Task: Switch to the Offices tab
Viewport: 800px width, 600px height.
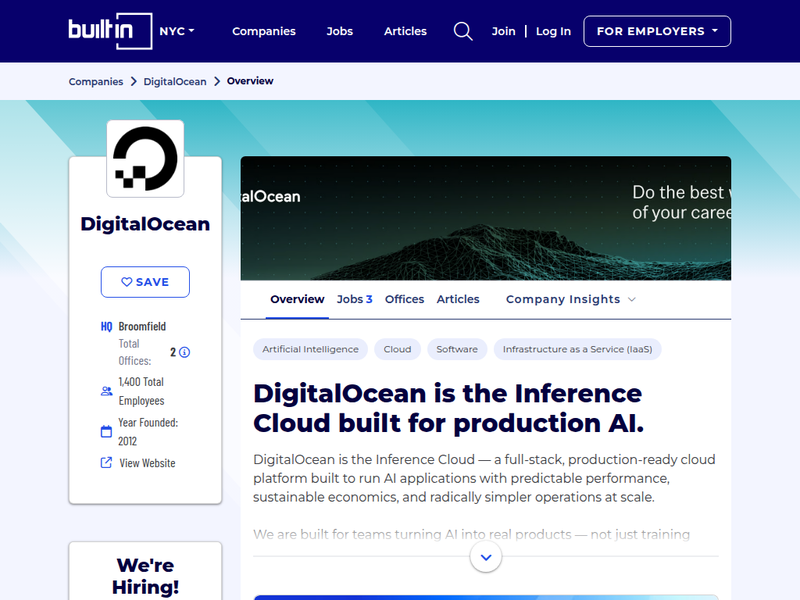Action: [x=405, y=299]
